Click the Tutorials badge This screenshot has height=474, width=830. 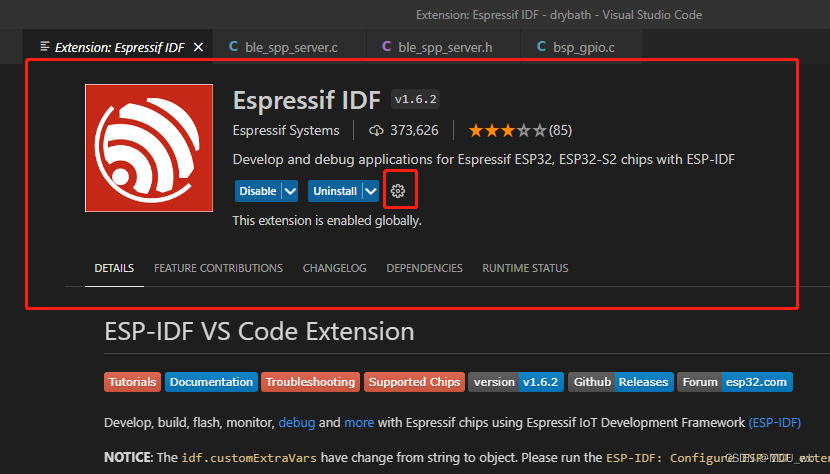132,382
